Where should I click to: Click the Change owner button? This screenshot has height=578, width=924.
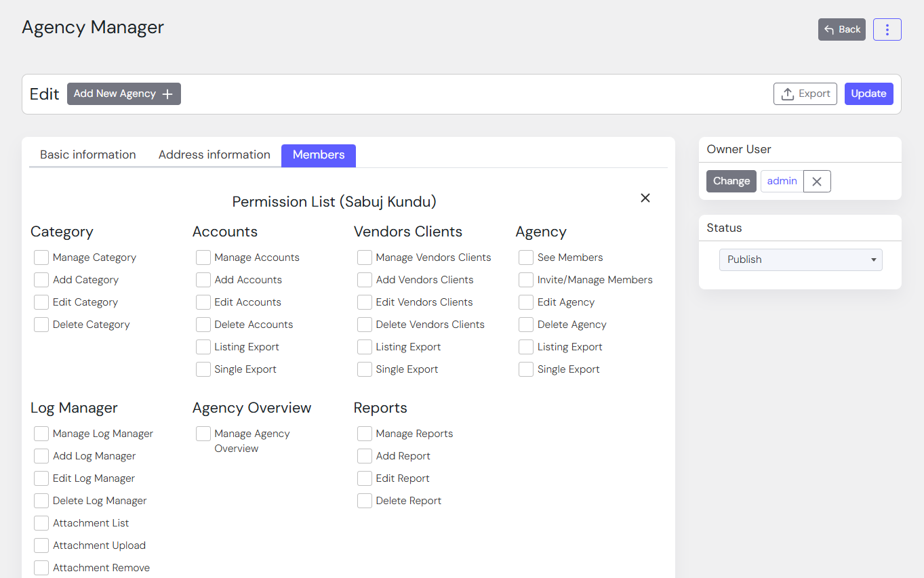click(731, 182)
